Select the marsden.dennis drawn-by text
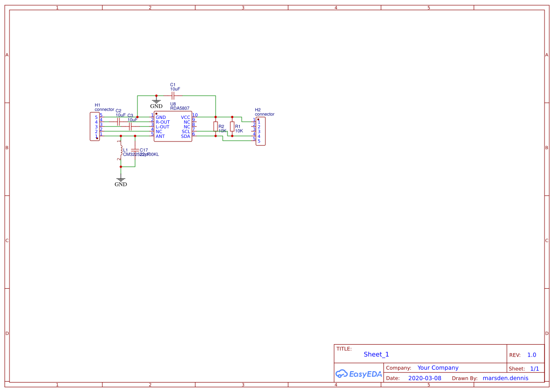Screen dimensions: 554x392 click(505, 378)
